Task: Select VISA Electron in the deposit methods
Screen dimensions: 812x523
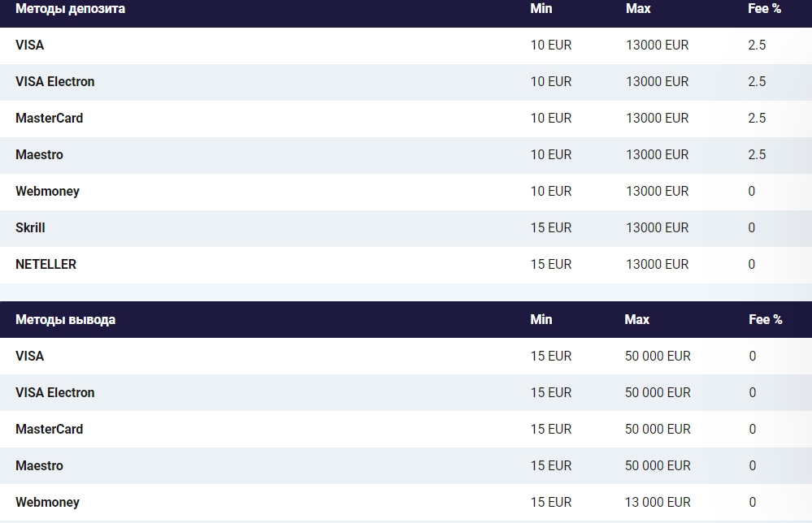Action: click(54, 82)
